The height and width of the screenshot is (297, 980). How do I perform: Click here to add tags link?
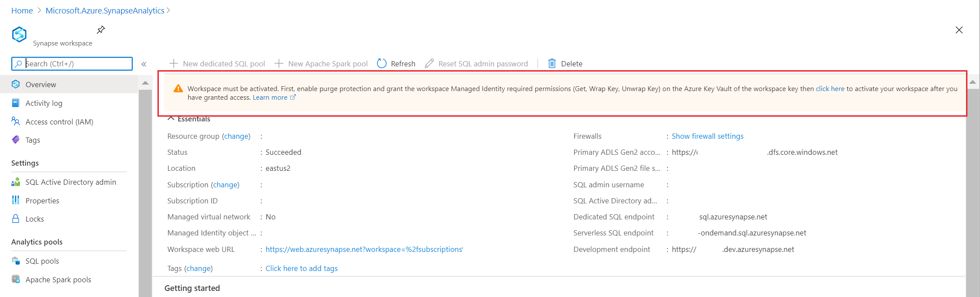tap(302, 268)
